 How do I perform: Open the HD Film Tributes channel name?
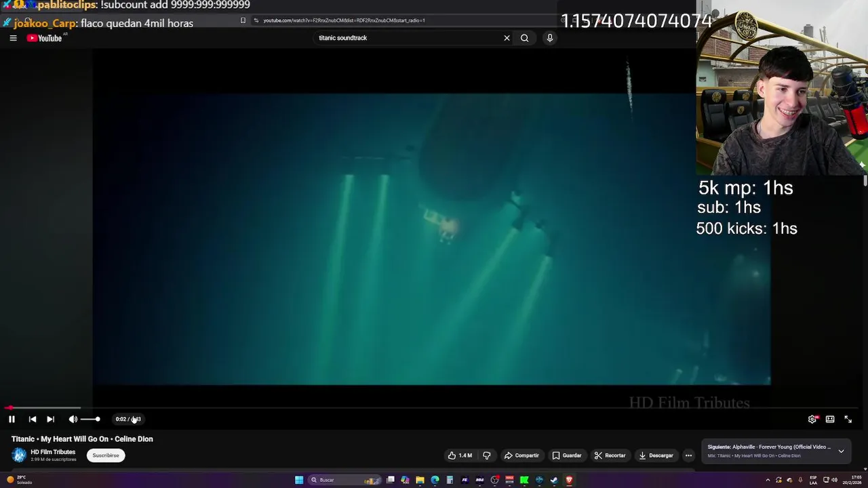tap(53, 452)
